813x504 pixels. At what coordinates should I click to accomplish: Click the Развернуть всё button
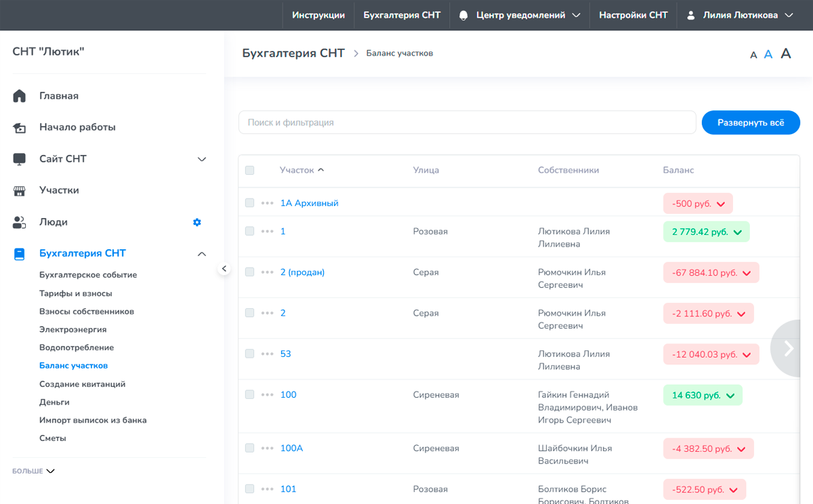(x=751, y=123)
